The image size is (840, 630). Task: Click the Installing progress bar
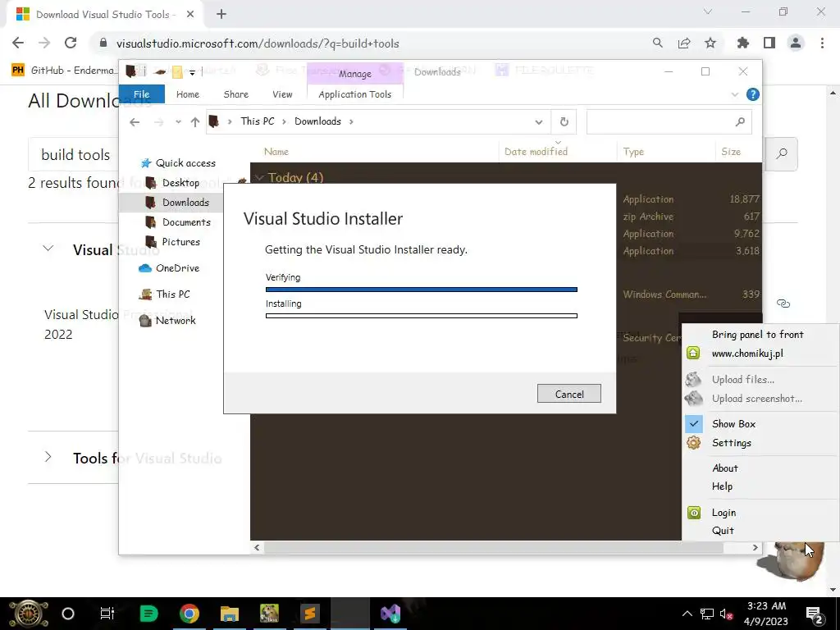(x=421, y=316)
